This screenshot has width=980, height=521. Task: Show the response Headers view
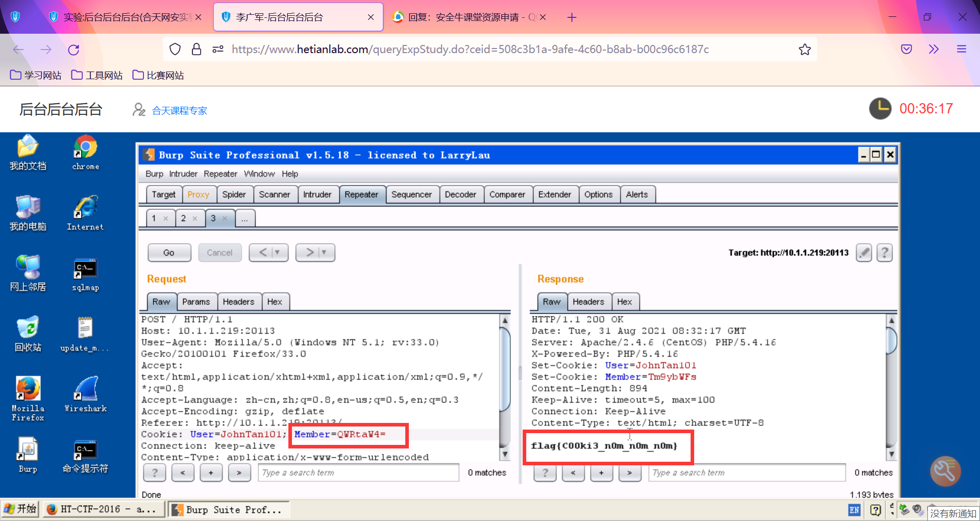(589, 302)
